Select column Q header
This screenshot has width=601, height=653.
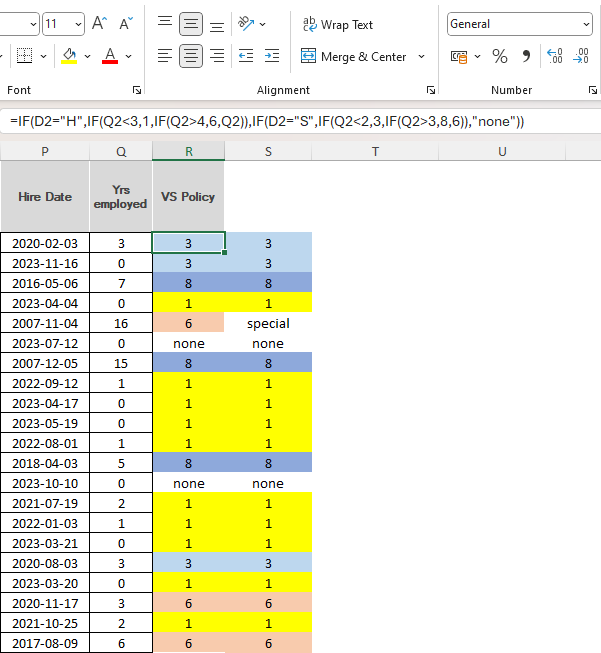pos(121,152)
